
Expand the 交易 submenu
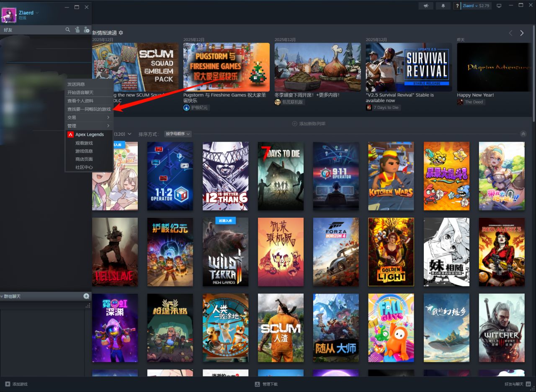(x=89, y=118)
